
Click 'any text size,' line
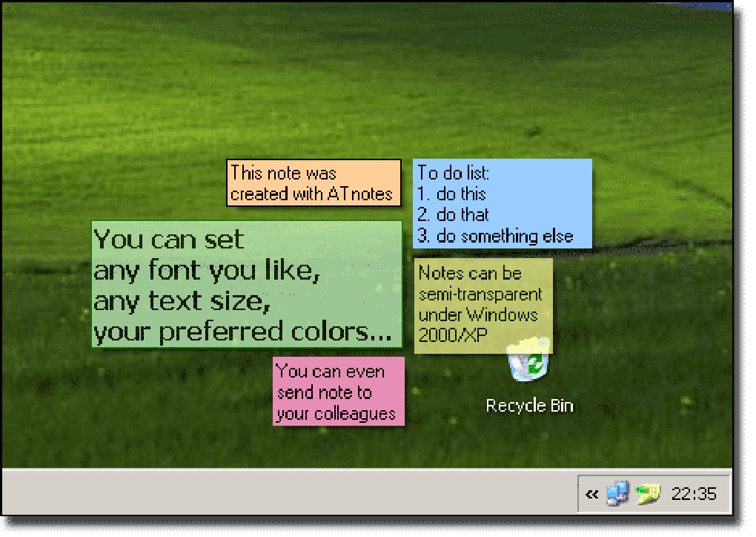click(182, 302)
